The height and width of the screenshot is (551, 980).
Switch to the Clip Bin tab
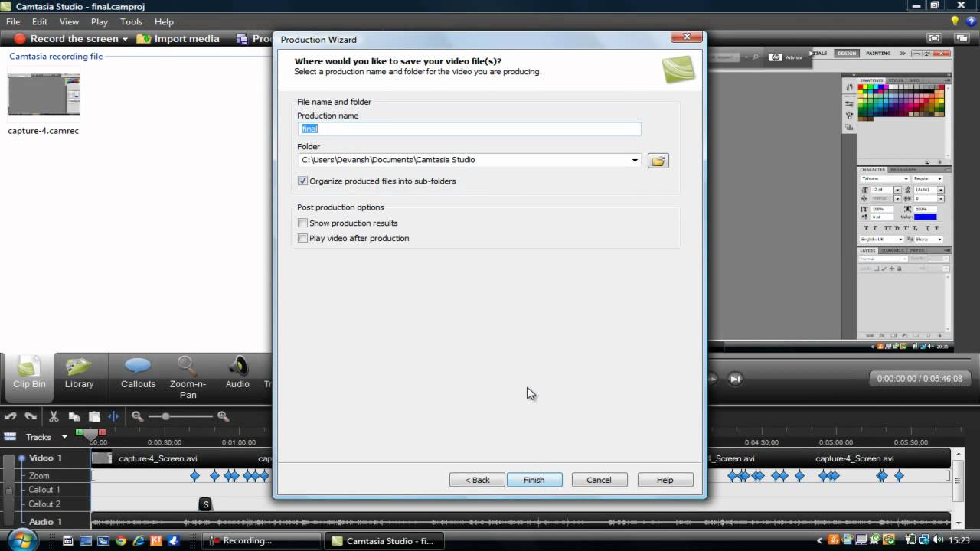(x=29, y=376)
